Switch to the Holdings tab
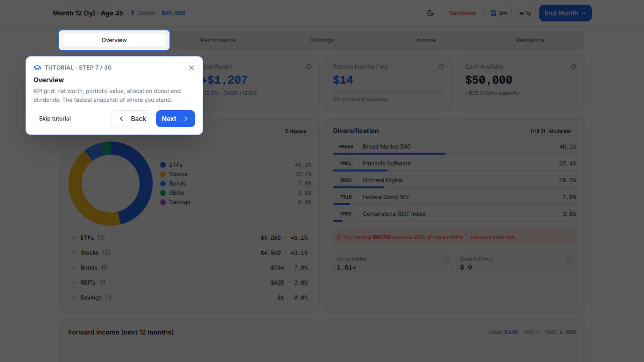Viewport: 644px width, 362px height. click(322, 40)
